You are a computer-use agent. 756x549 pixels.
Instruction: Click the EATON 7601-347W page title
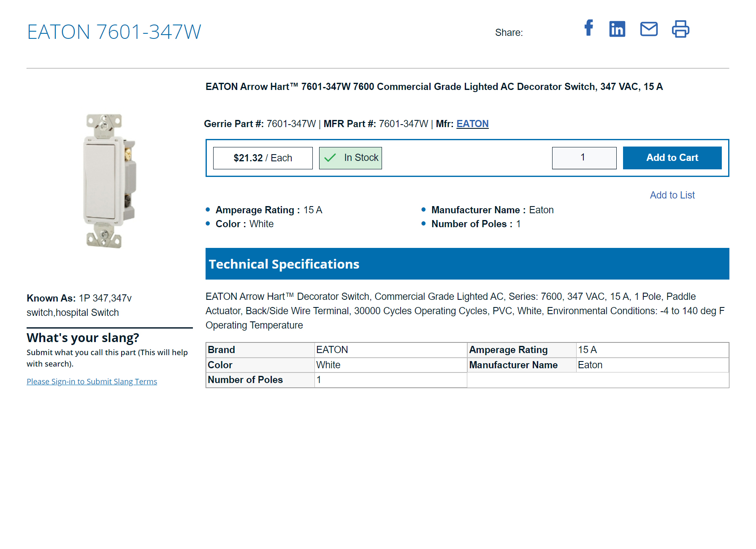[114, 32]
